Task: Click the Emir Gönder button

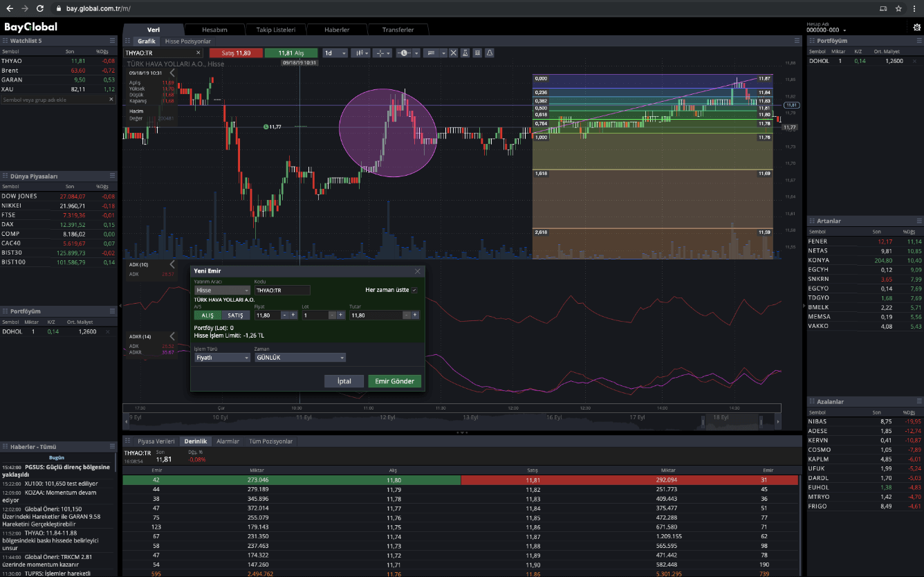Action: [x=395, y=381]
